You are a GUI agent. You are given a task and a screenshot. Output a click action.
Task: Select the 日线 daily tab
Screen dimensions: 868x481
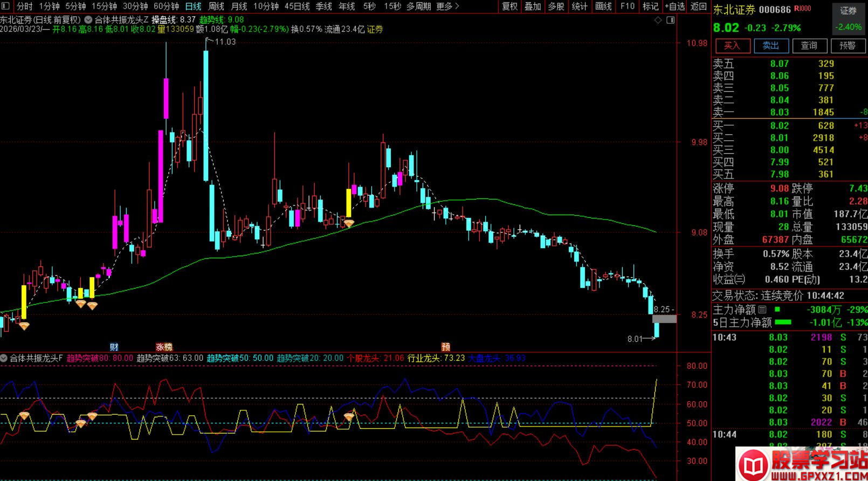click(x=193, y=6)
